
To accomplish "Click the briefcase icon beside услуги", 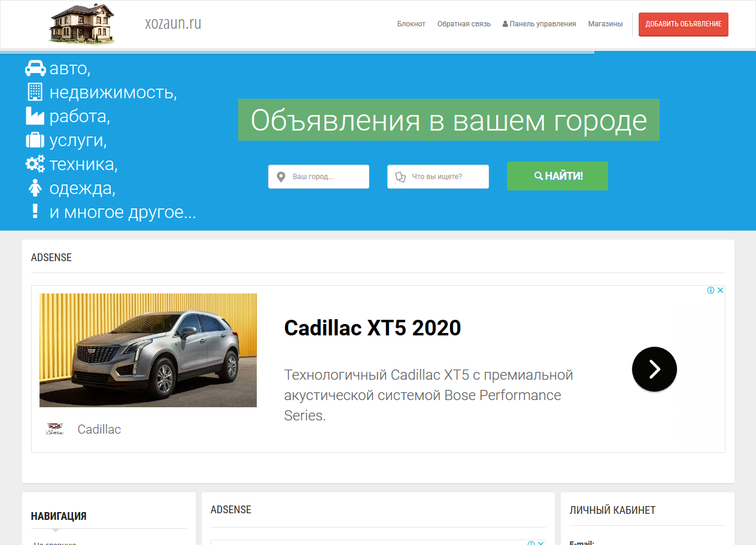I will click(x=35, y=140).
